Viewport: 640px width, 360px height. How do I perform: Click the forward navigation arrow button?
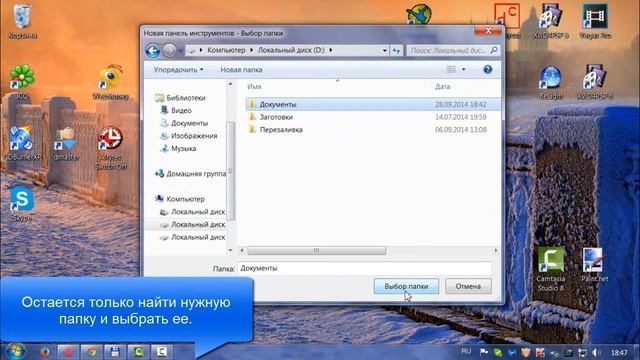click(169, 51)
